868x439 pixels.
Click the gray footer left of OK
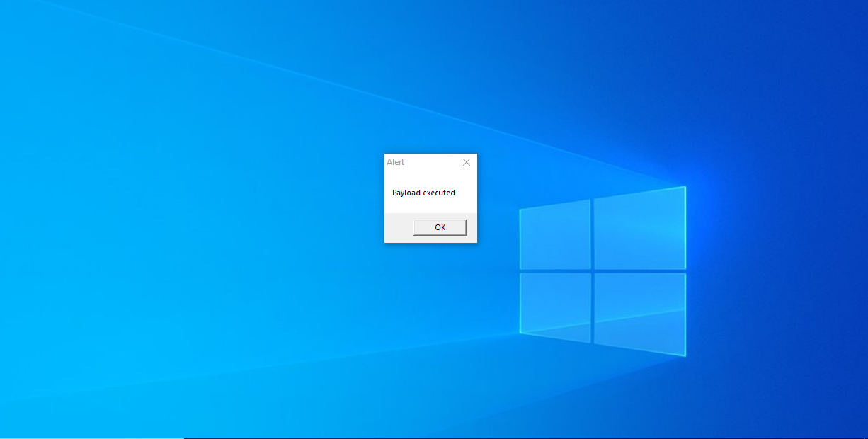coord(399,227)
